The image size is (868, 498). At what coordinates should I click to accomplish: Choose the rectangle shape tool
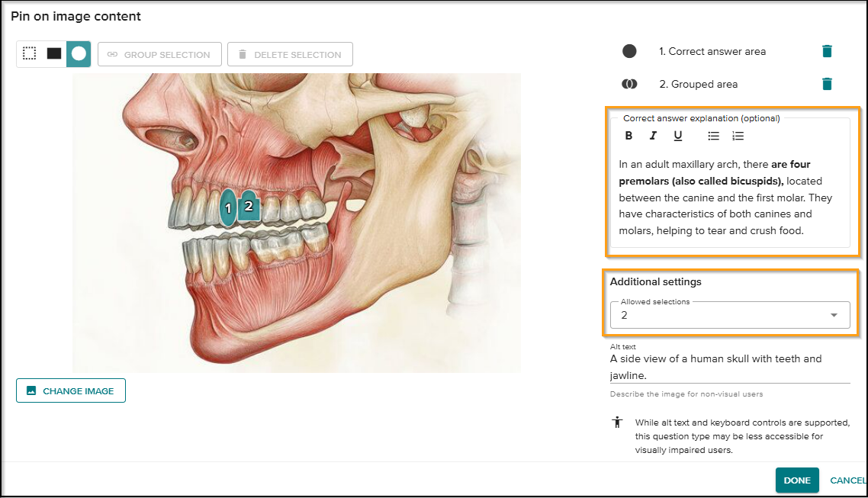[54, 54]
